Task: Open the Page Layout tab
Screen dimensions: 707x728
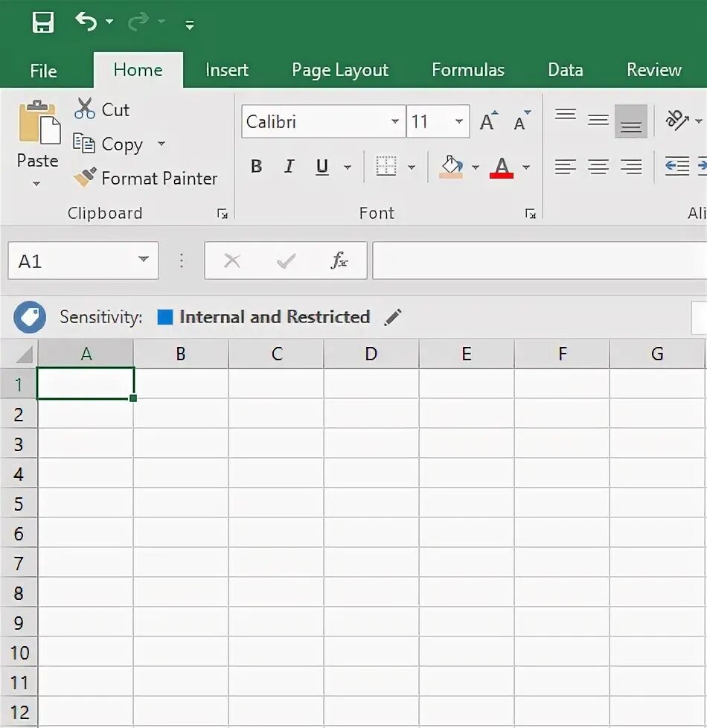Action: point(340,70)
